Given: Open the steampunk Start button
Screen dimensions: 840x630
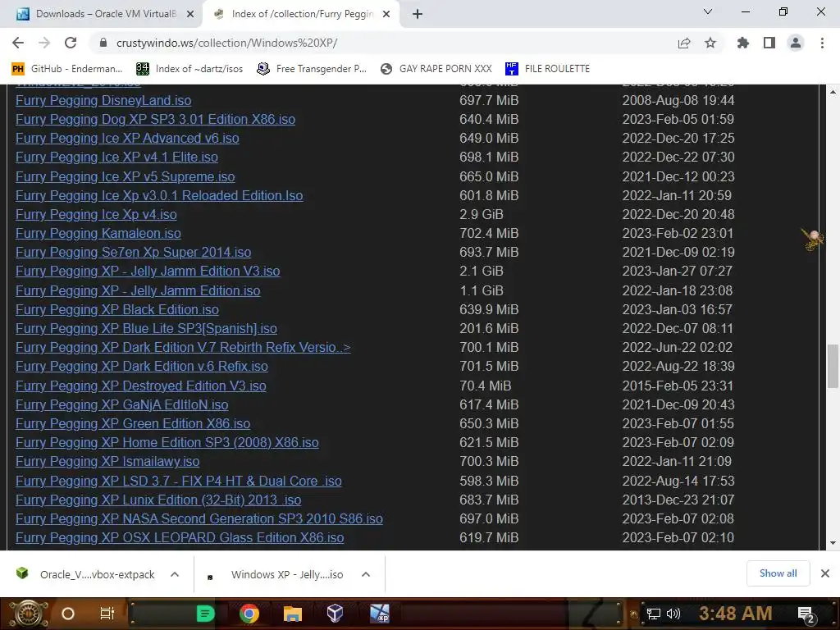Looking at the screenshot, I should click(29, 614).
